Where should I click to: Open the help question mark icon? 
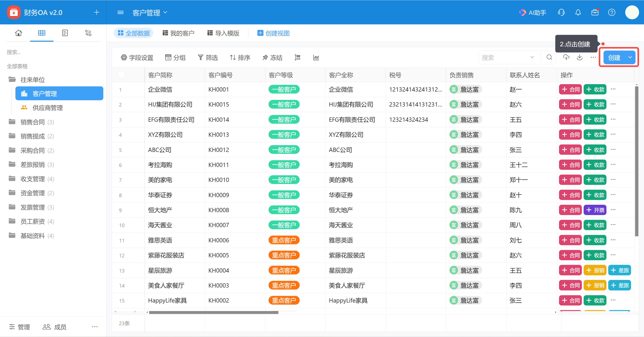(x=612, y=12)
